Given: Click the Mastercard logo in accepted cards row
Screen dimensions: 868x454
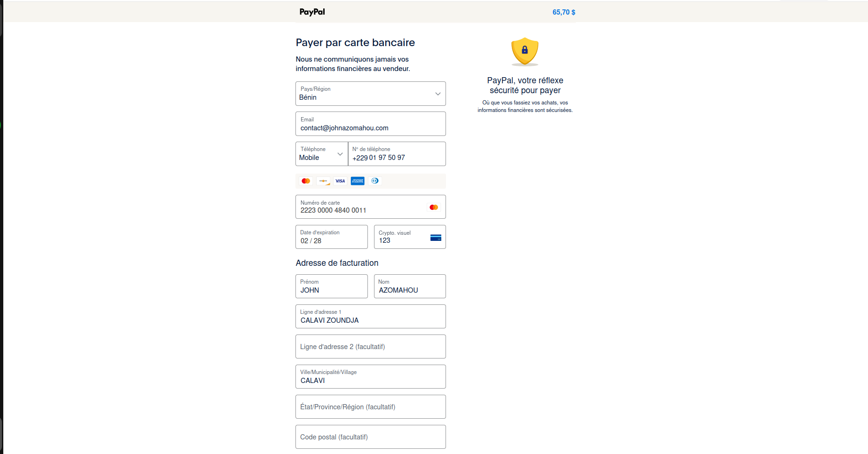Looking at the screenshot, I should coord(306,181).
